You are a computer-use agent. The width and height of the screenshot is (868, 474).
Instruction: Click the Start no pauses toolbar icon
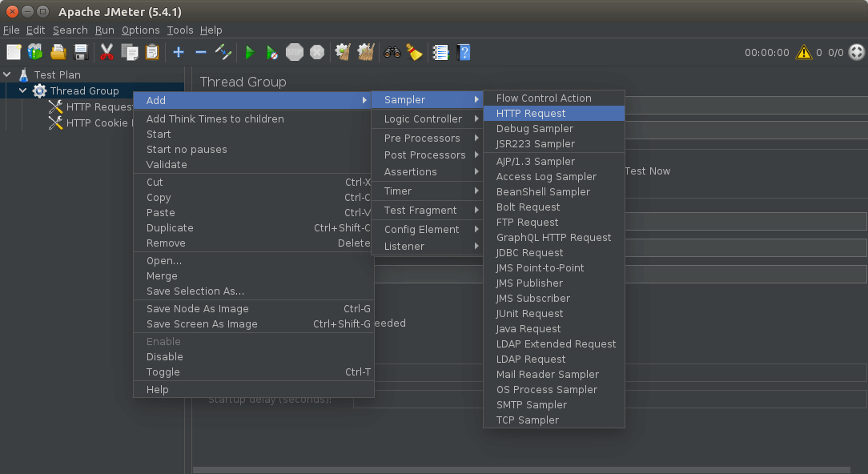(x=272, y=52)
